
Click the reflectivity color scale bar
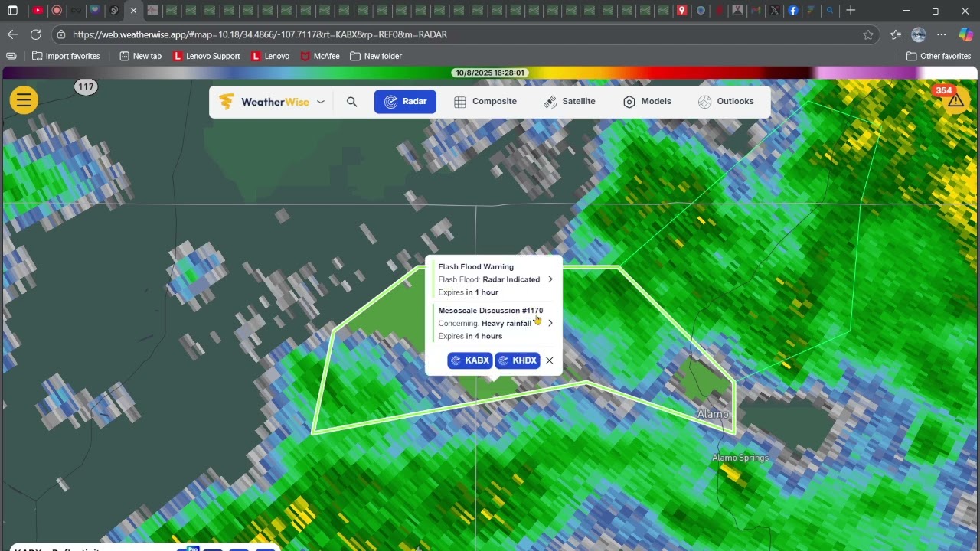pyautogui.click(x=490, y=73)
